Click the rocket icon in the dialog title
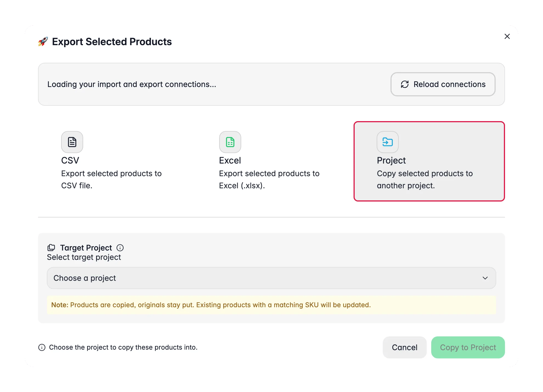Viewport: 543px width, 392px height. point(43,42)
